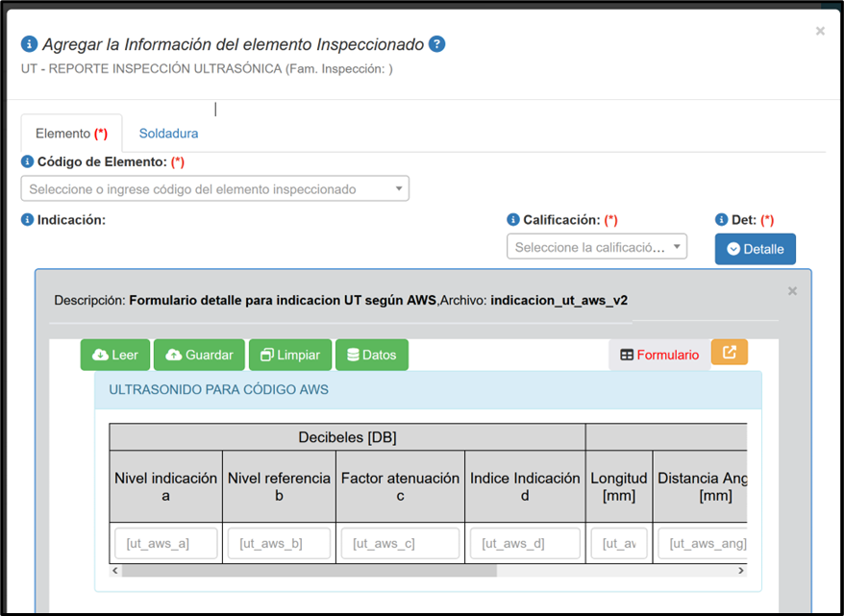Switch to the Soldadura tab
This screenshot has width=844, height=616.
pos(168,134)
